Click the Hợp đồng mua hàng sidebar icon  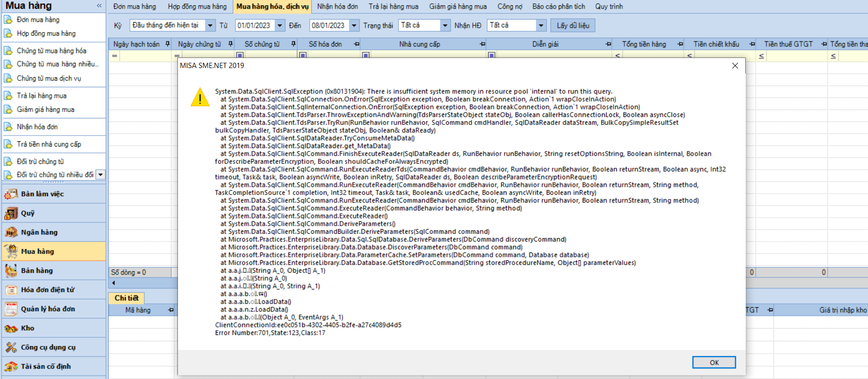point(8,34)
